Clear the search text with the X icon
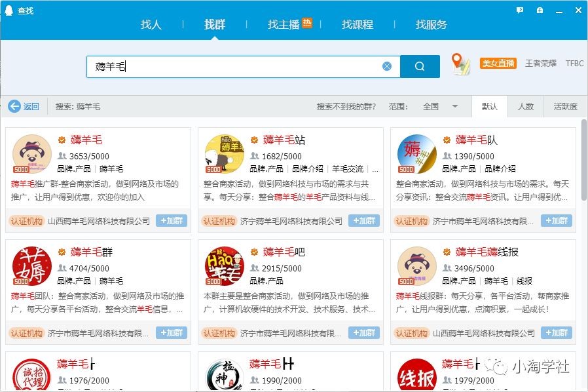The height and width of the screenshot is (392, 588). [386, 66]
